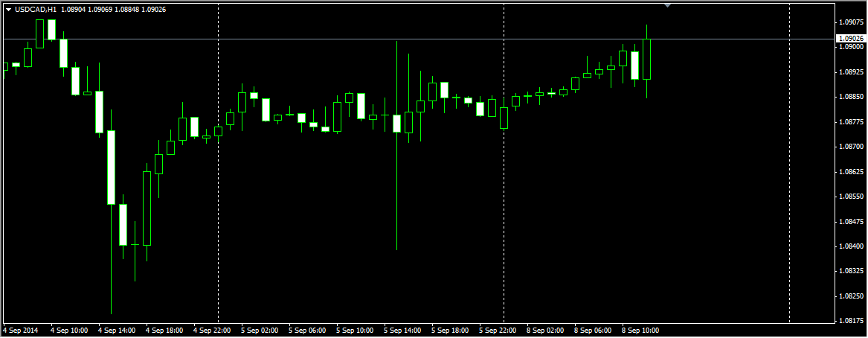Click the 4 Sep 18:00 time label
The image size is (868, 338).
point(164,331)
